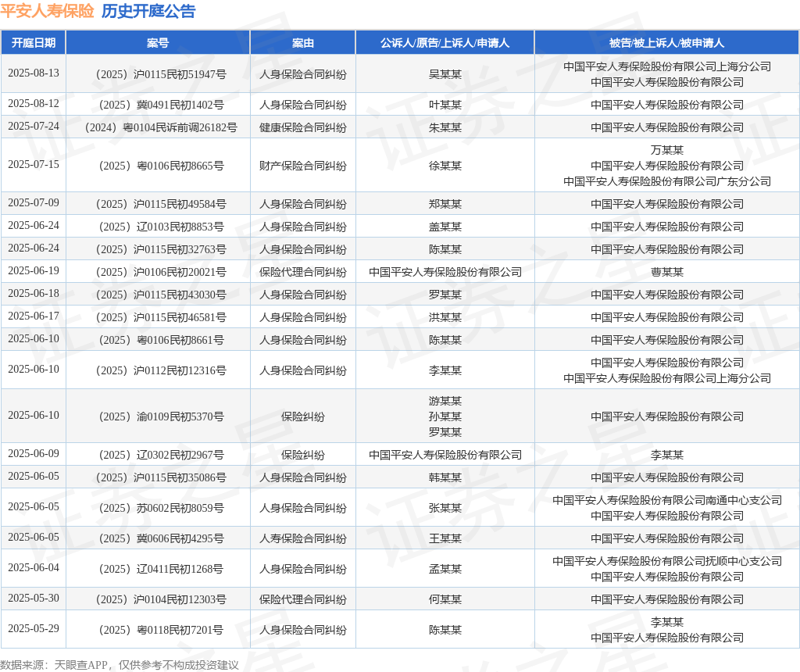Click case number 沪0115民初51947号
Image resolution: width=800 pixels, height=672 pixels.
161,74
